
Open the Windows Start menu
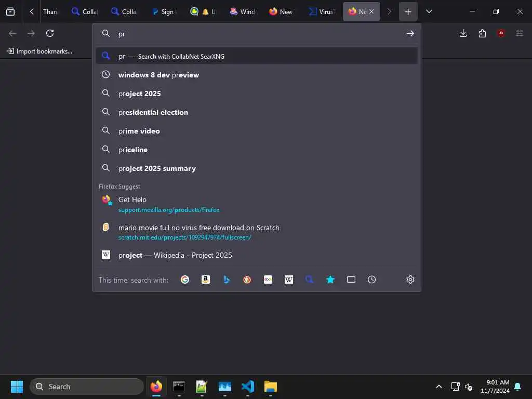pos(17,387)
